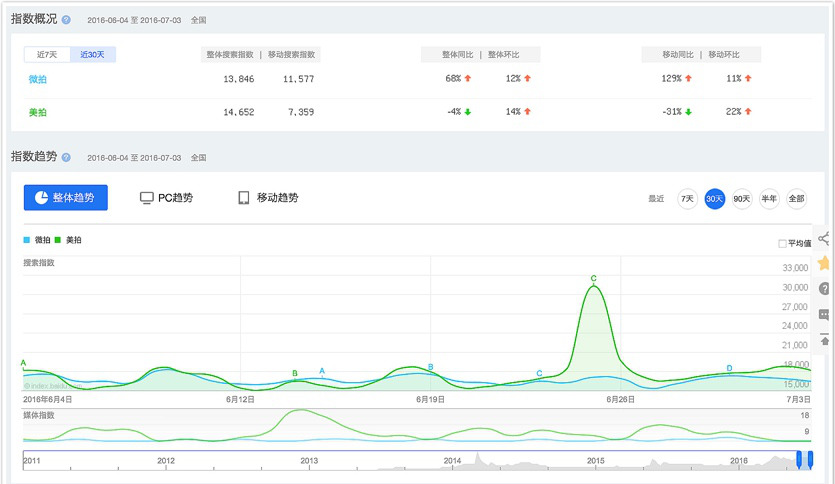Click the help icon beside 指数概况
Viewport: 835px width, 484px height.
[66, 20]
